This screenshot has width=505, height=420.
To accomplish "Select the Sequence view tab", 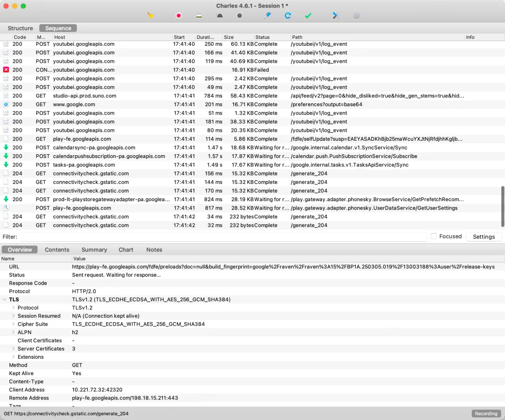I will click(58, 29).
